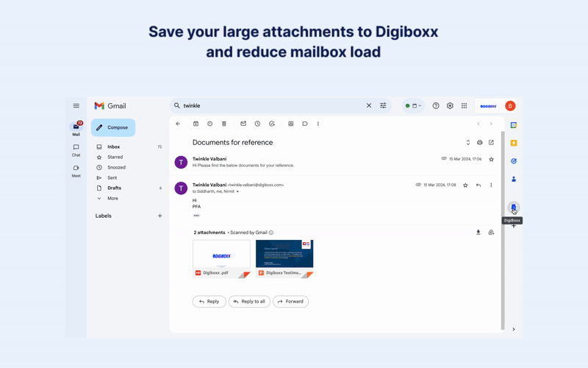
Task: Star the second message at 17:08
Action: [x=465, y=185]
